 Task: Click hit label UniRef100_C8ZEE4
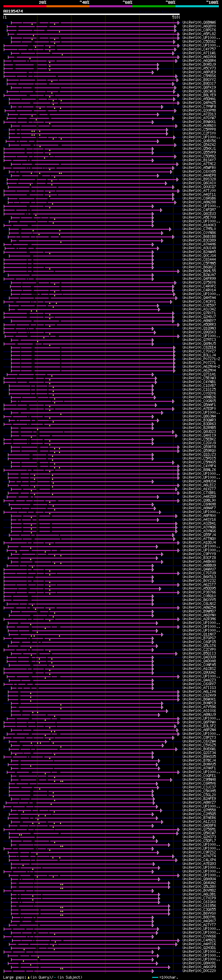[199, 347]
